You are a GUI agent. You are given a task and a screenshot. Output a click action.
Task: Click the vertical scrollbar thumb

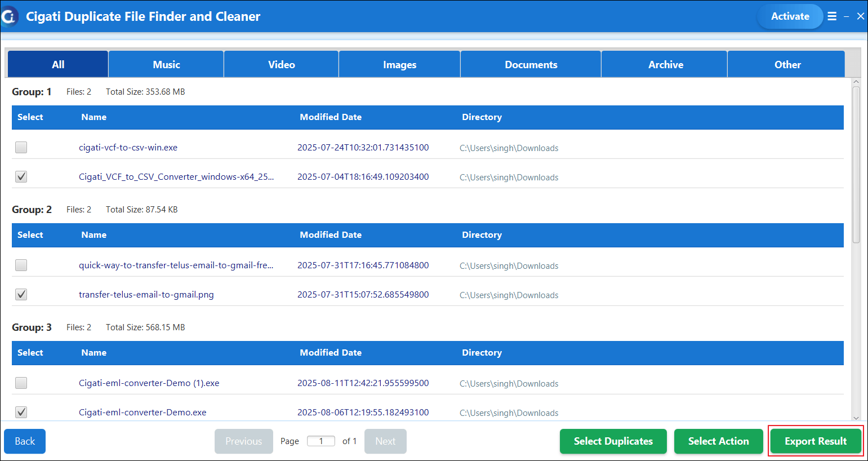pyautogui.click(x=856, y=165)
